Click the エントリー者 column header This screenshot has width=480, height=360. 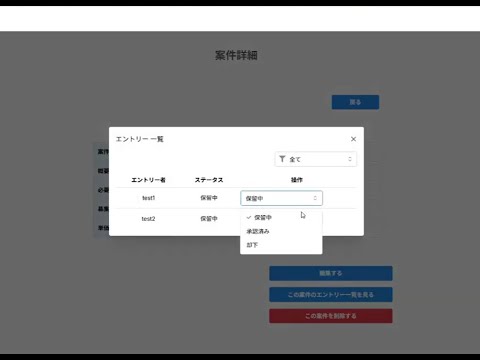tap(148, 180)
